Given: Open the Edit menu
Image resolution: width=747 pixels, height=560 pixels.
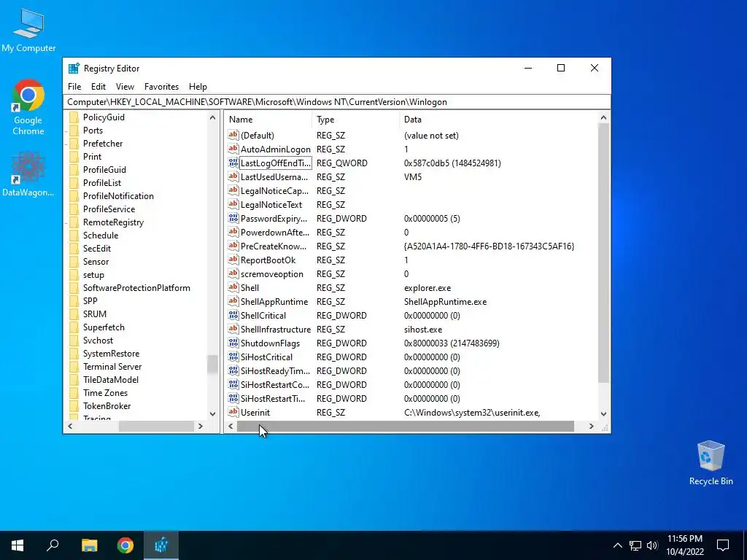Looking at the screenshot, I should click(98, 87).
